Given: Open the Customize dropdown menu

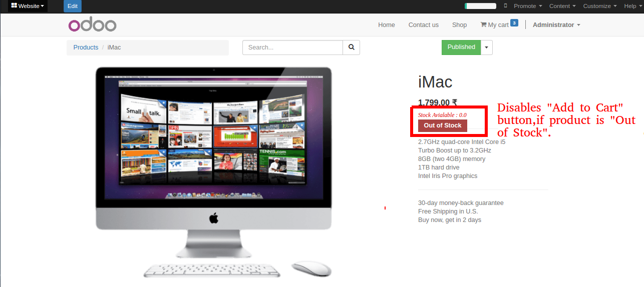Looking at the screenshot, I should pyautogui.click(x=600, y=6).
